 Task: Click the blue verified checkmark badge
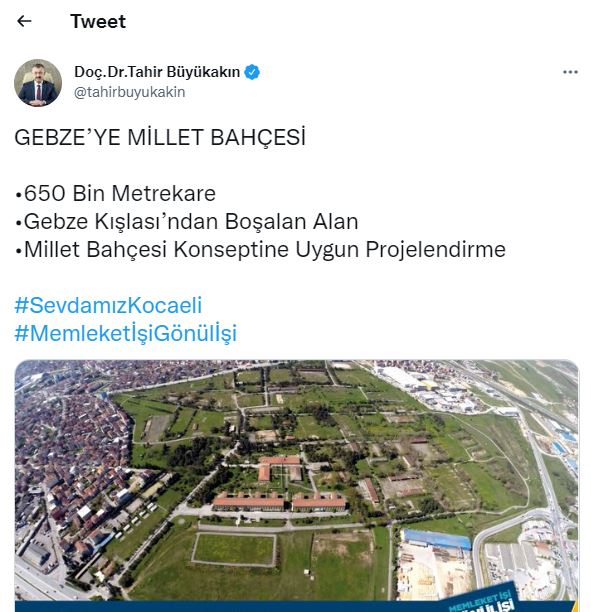pyautogui.click(x=252, y=72)
